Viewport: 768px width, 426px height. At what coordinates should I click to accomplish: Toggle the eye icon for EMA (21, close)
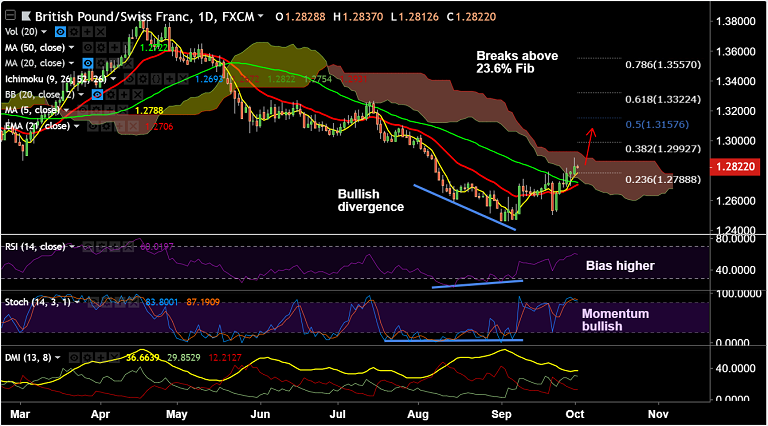click(93, 126)
